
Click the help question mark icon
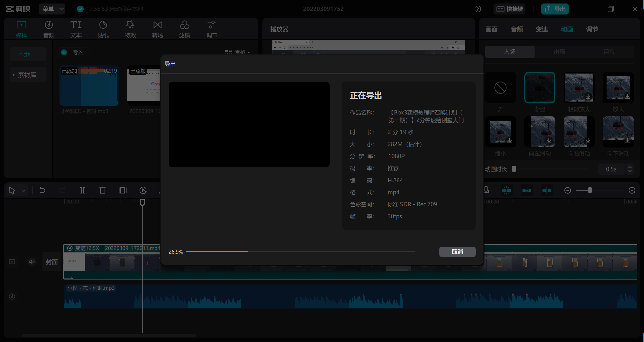pos(478,9)
